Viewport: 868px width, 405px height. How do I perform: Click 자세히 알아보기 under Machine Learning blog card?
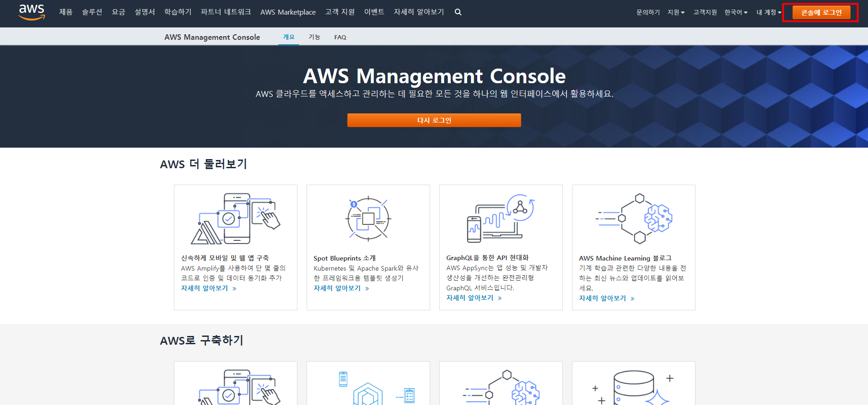coord(607,298)
